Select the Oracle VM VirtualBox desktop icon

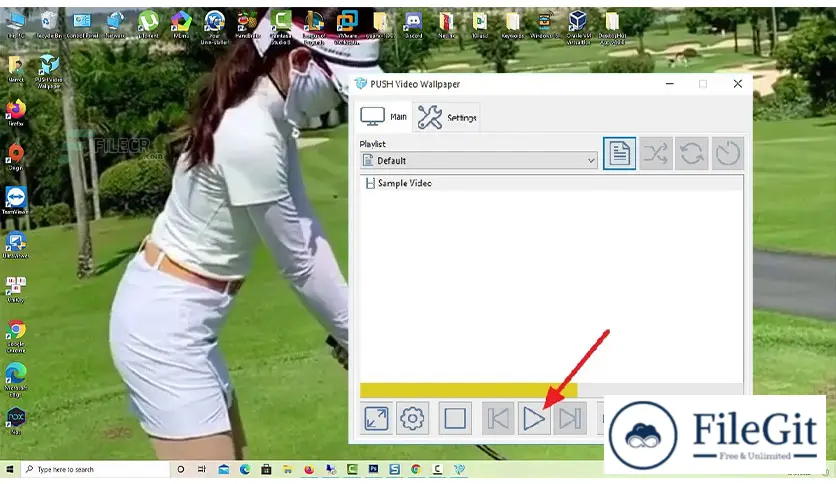pos(578,28)
